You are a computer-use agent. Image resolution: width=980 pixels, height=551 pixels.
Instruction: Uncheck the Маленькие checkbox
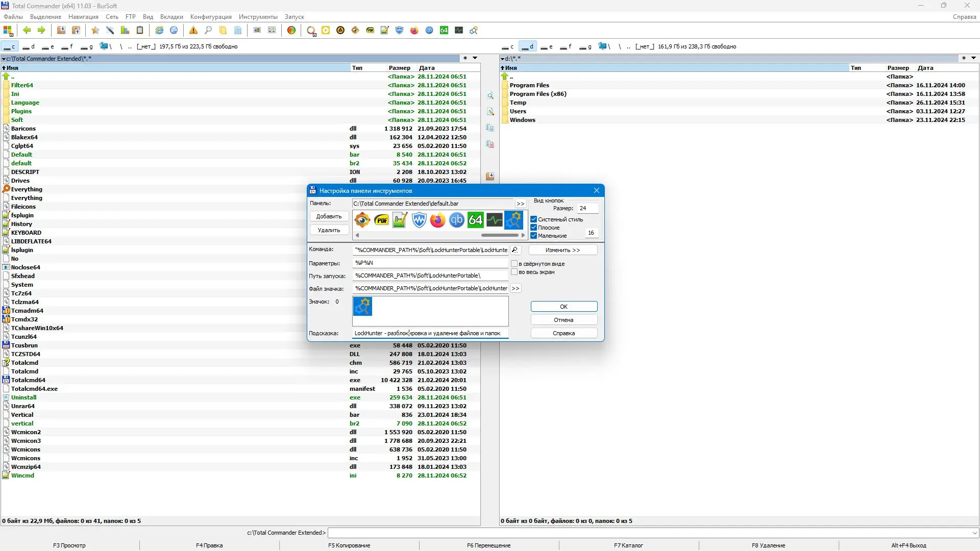click(534, 236)
